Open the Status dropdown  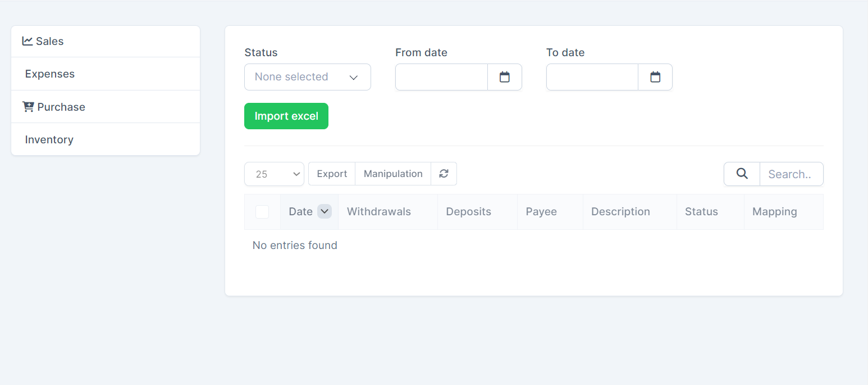(307, 77)
